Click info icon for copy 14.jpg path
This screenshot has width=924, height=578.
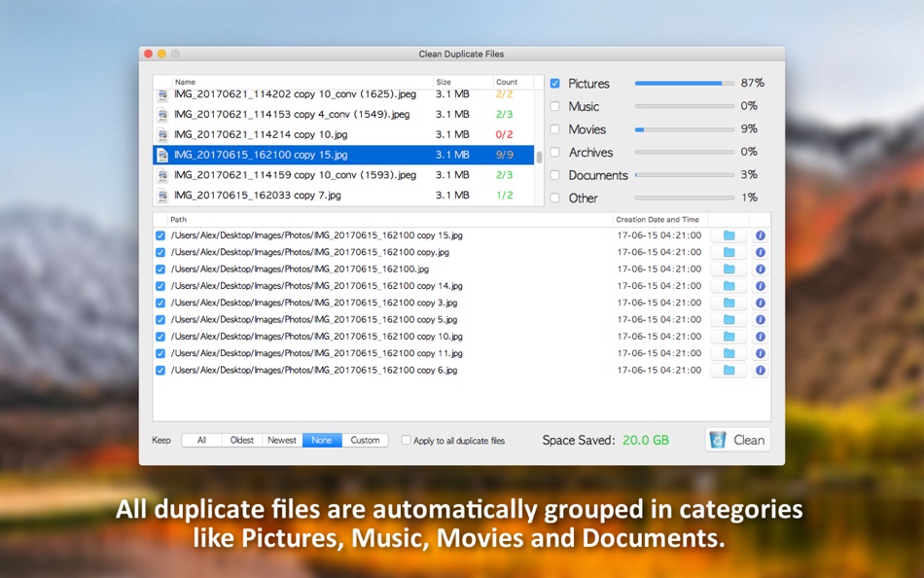(761, 286)
